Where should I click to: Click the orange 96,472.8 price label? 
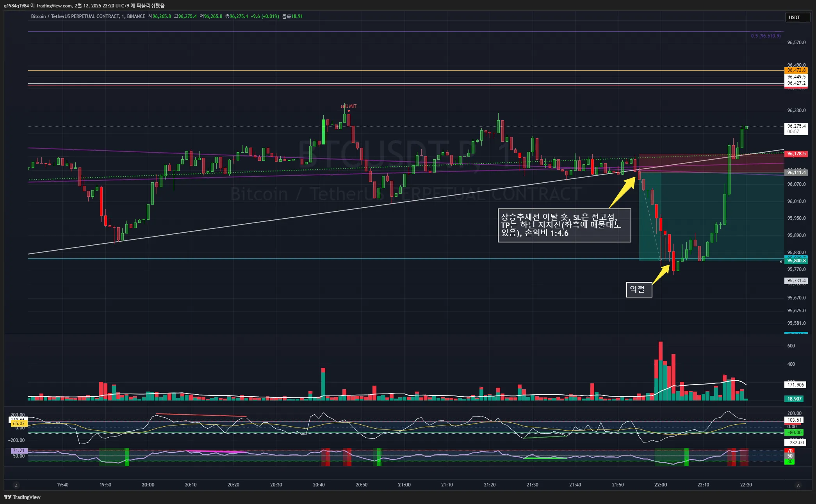pos(796,70)
